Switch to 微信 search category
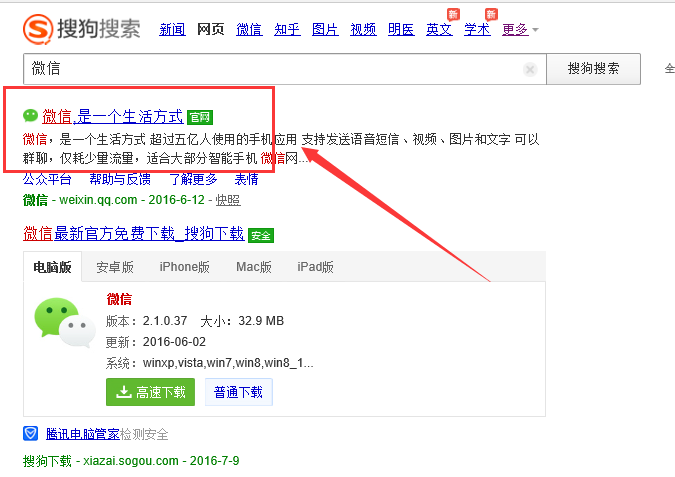The height and width of the screenshot is (477, 675). point(249,29)
